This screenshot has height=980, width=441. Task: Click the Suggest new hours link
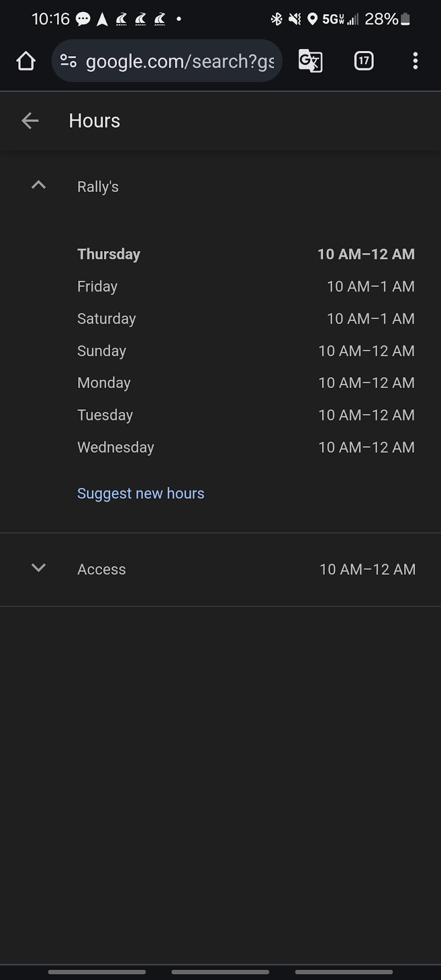140,494
